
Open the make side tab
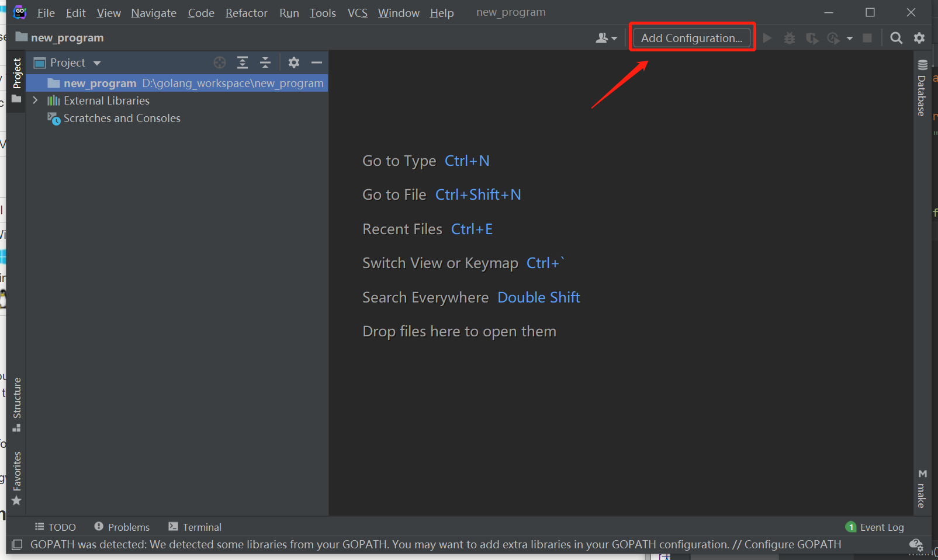point(922,489)
